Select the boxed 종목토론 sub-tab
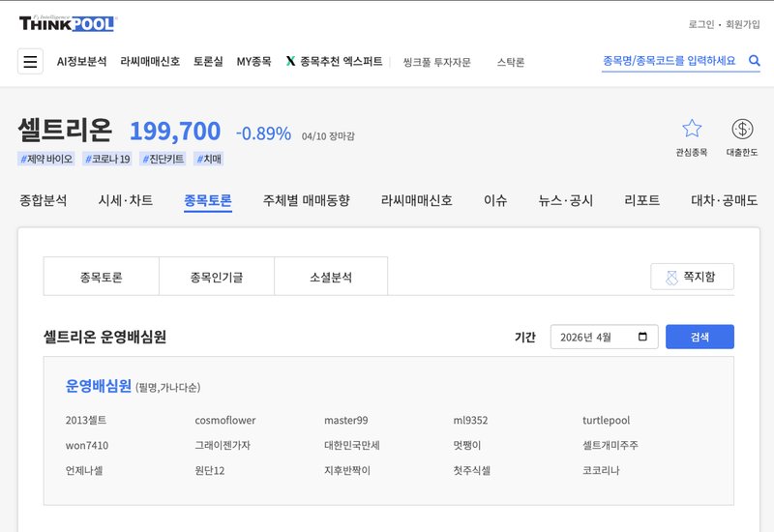The height and width of the screenshot is (532, 774). pos(102,277)
